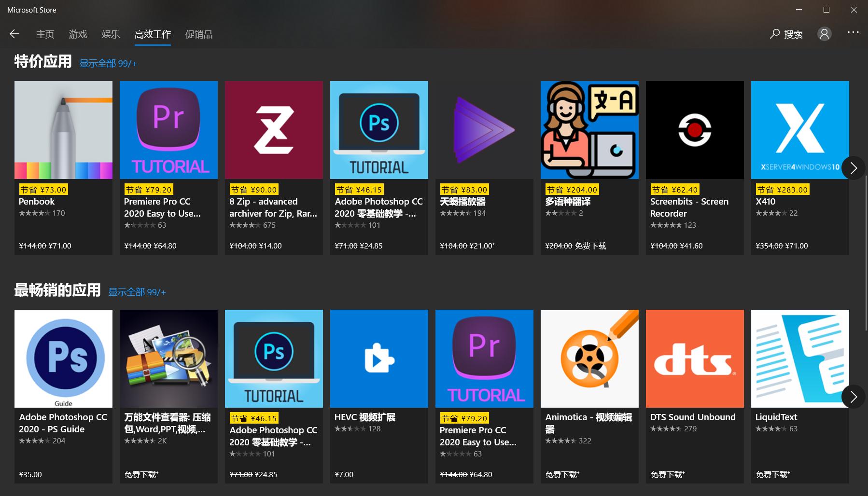Expand the 最畅销的应用 carousel with right arrow
The image size is (868, 496).
(x=853, y=397)
